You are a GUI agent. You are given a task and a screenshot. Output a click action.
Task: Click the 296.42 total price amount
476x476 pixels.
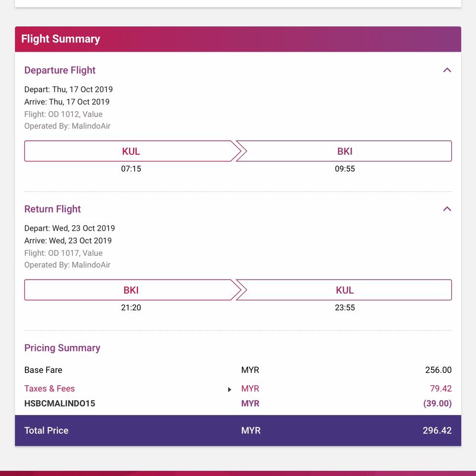[x=437, y=430]
